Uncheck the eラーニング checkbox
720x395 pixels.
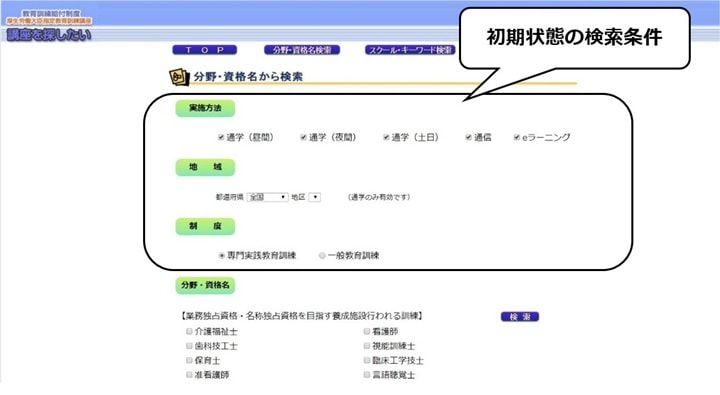pos(517,137)
